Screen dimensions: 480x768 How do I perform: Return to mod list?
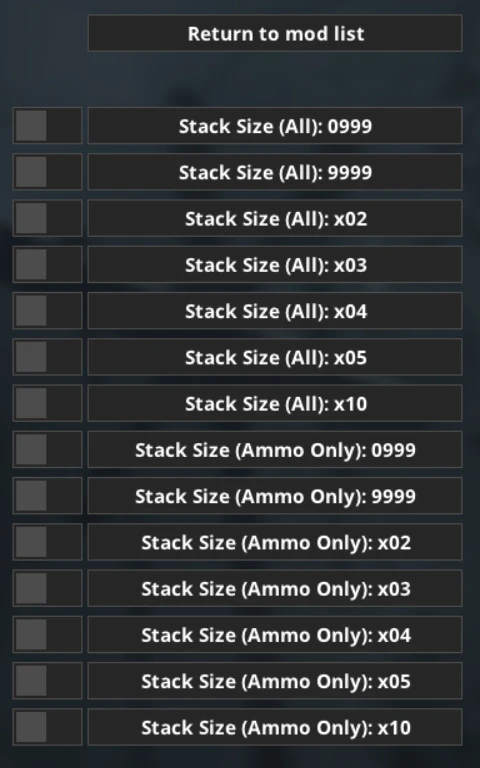(275, 33)
